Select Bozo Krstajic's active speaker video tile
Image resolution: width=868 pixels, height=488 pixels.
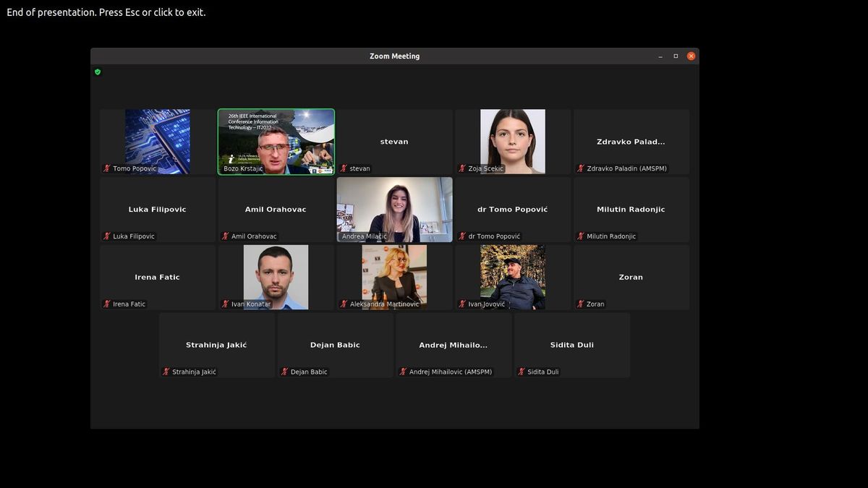276,141
